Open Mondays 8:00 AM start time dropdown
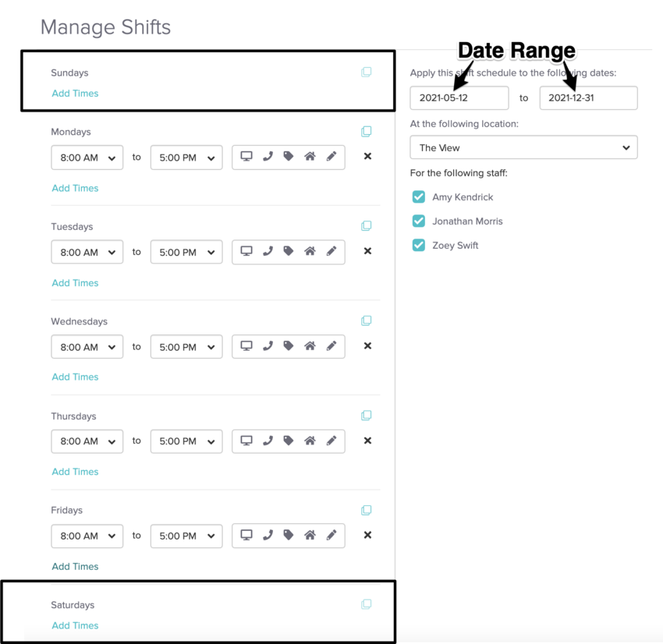The height and width of the screenshot is (644, 663). (87, 157)
